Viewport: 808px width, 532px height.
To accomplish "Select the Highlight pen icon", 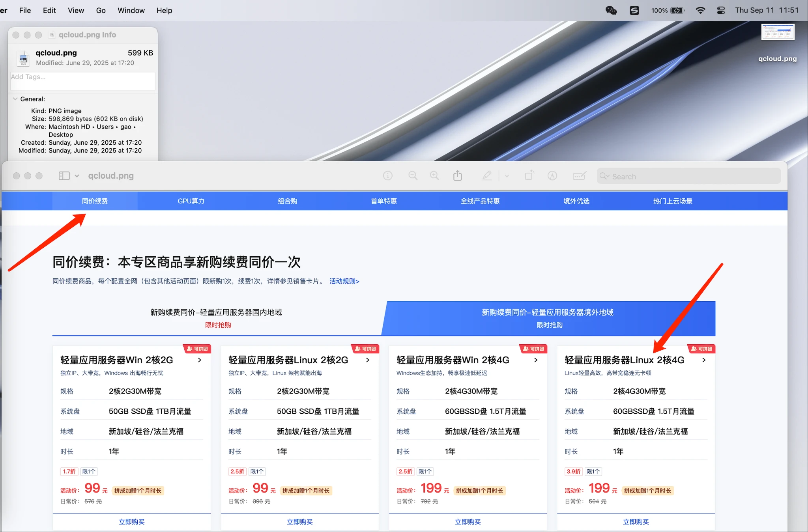I will [x=487, y=176].
